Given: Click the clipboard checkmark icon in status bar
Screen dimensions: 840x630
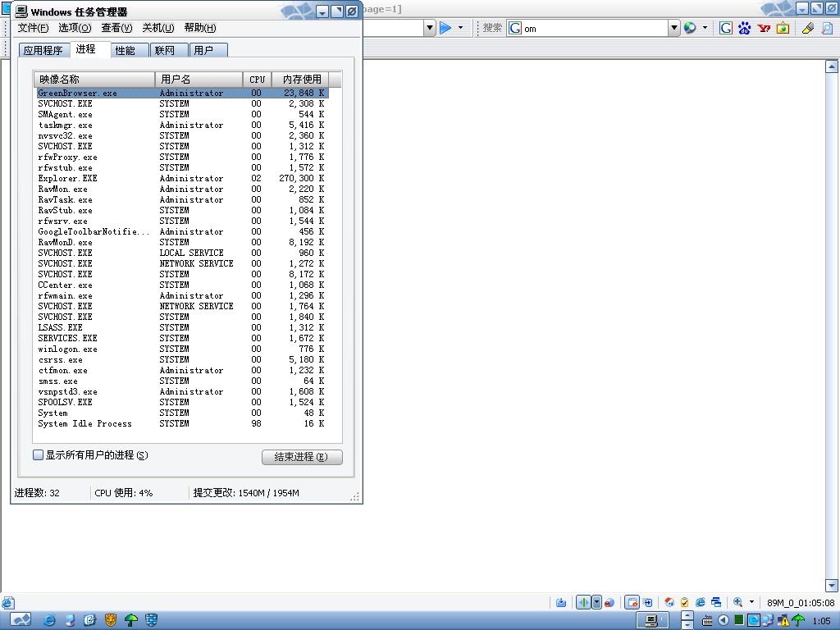Looking at the screenshot, I should click(x=685, y=603).
